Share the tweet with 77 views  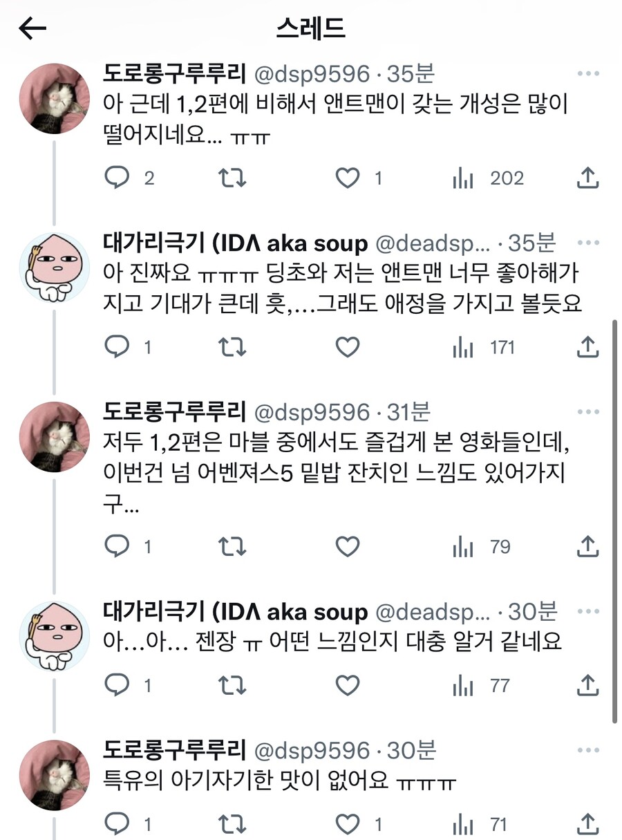pyautogui.click(x=587, y=686)
